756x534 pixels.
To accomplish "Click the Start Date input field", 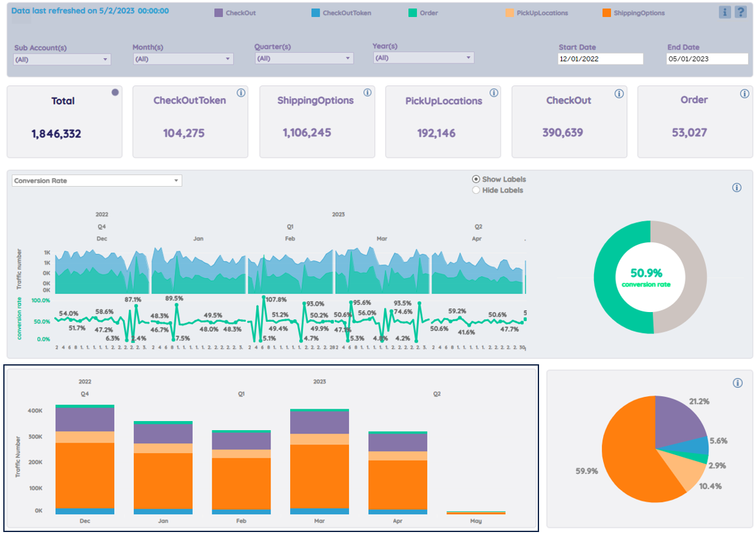I will [600, 59].
